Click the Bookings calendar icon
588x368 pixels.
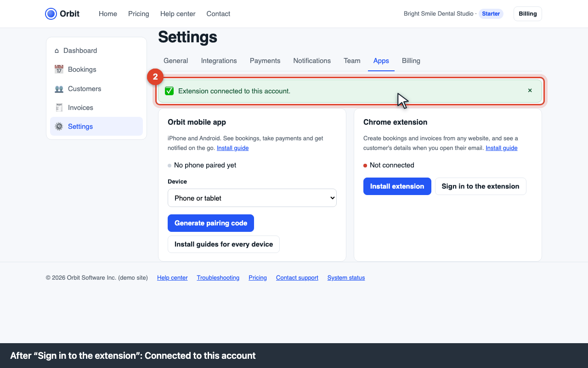(59, 69)
